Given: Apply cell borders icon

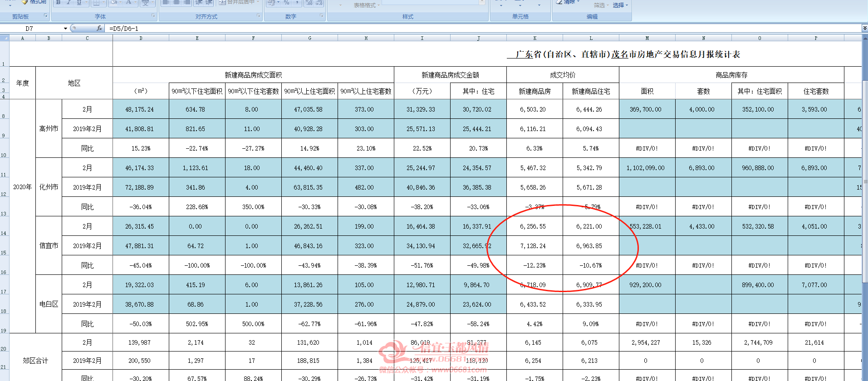Looking at the screenshot, I should pos(96,2).
